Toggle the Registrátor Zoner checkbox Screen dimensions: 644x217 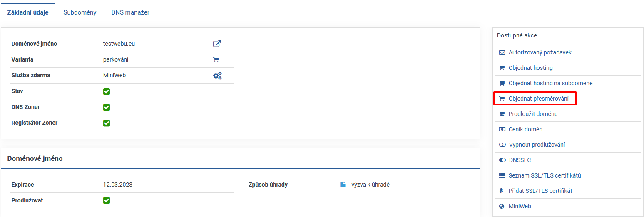click(x=107, y=123)
